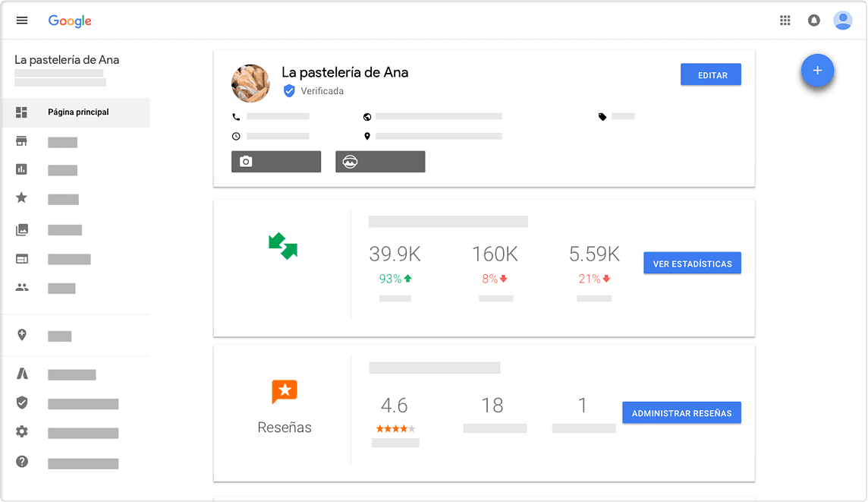Click the ADMINISTRAR RESEÑAS button
Screen dimensions: 868x502
pos(681,413)
